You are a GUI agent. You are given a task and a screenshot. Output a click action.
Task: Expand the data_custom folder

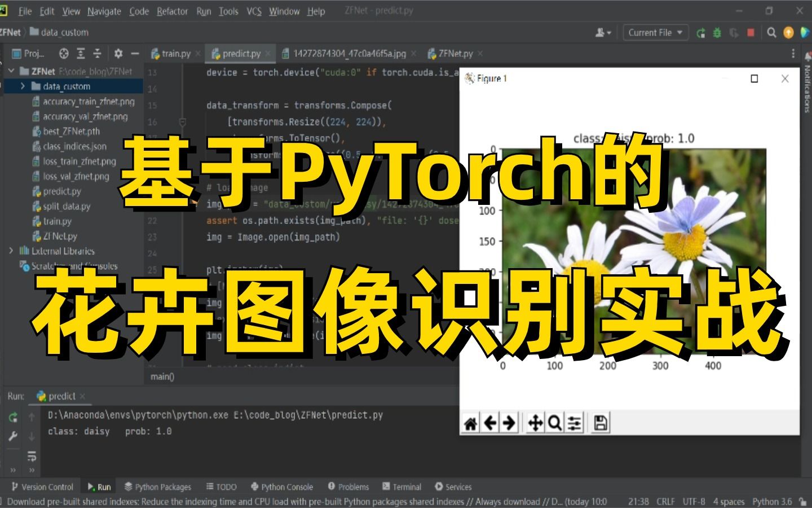click(23, 86)
